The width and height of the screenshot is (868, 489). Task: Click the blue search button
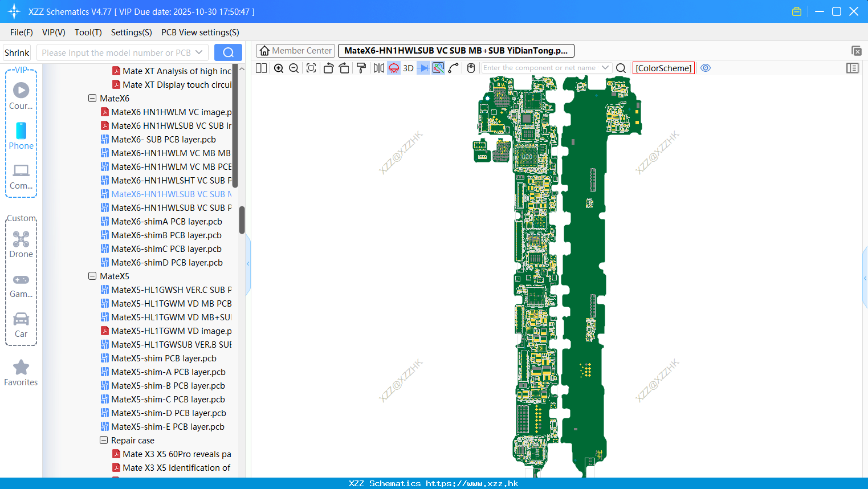[228, 52]
